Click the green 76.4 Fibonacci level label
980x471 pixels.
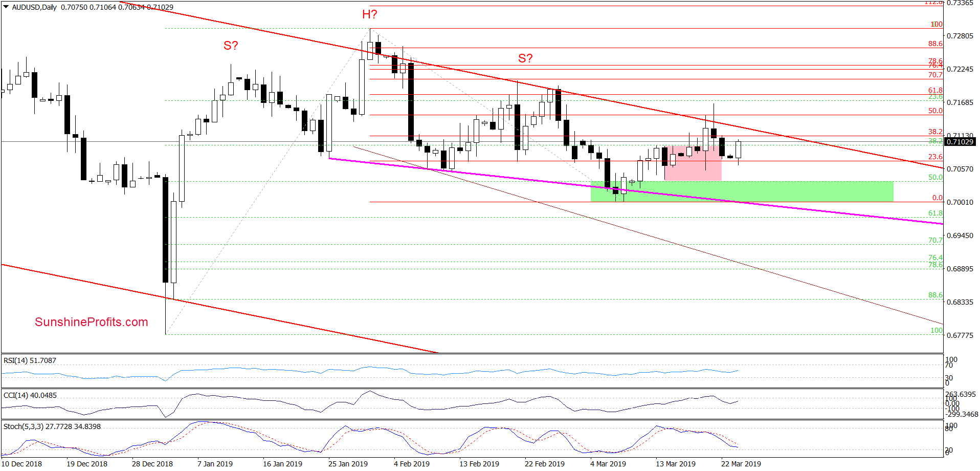coord(936,258)
